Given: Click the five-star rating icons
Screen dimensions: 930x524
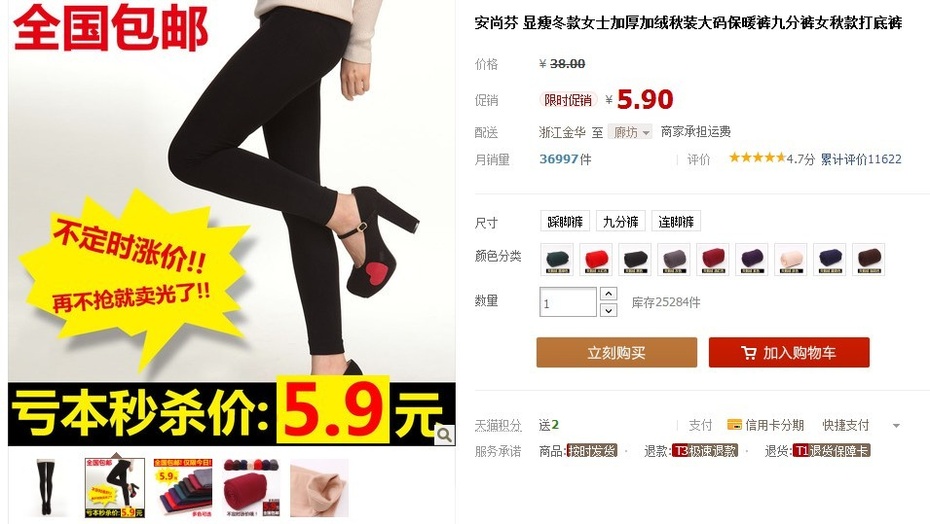Looking at the screenshot, I should (757, 158).
